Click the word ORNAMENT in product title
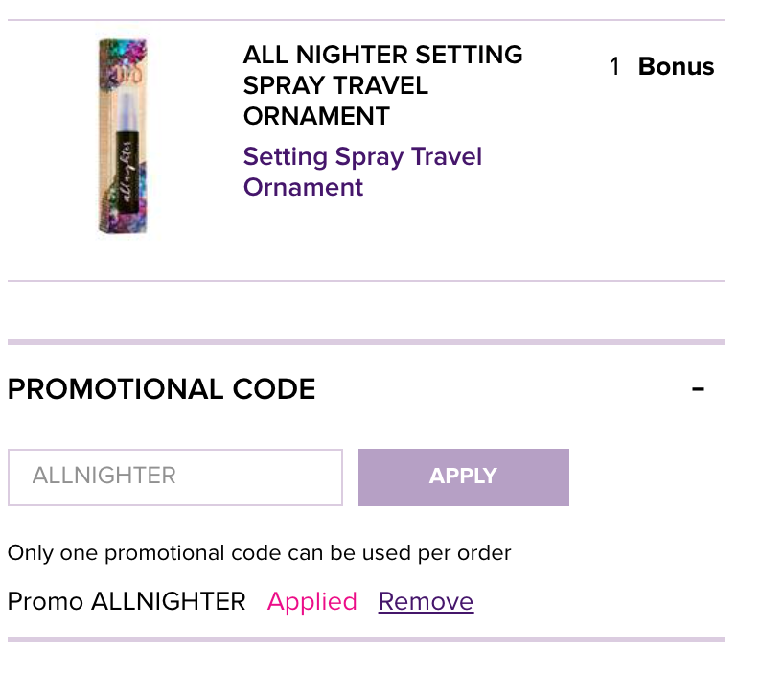Image resolution: width=784 pixels, height=675 pixels. (x=316, y=116)
